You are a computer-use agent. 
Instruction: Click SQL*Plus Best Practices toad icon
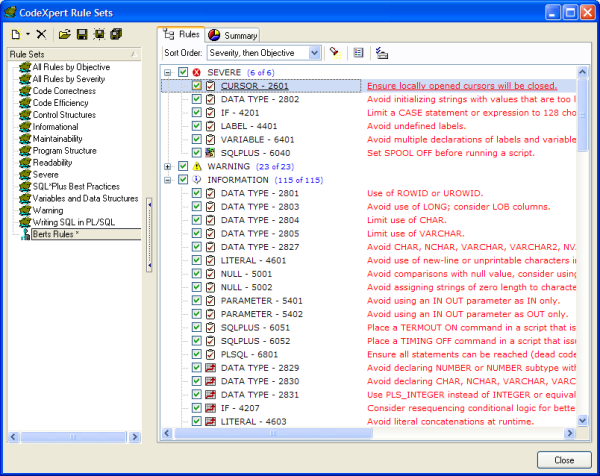pos(25,186)
